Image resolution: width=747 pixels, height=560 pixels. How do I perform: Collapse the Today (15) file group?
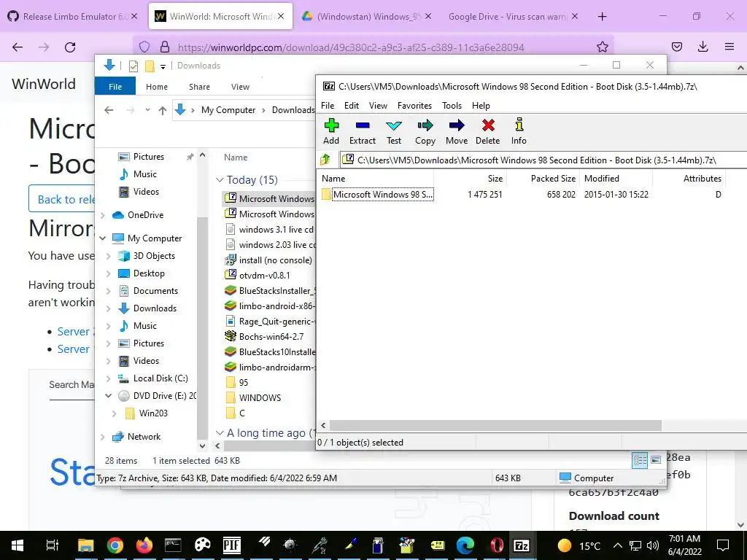220,180
